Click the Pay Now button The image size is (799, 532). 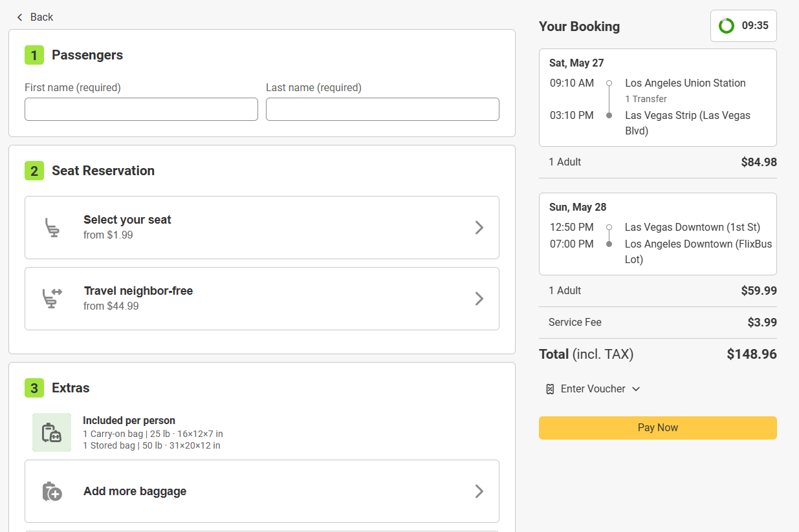coord(658,428)
